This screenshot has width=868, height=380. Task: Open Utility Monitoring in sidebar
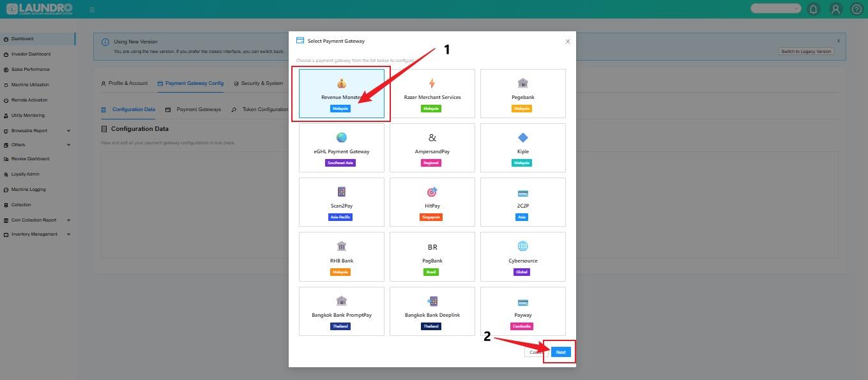click(38, 116)
